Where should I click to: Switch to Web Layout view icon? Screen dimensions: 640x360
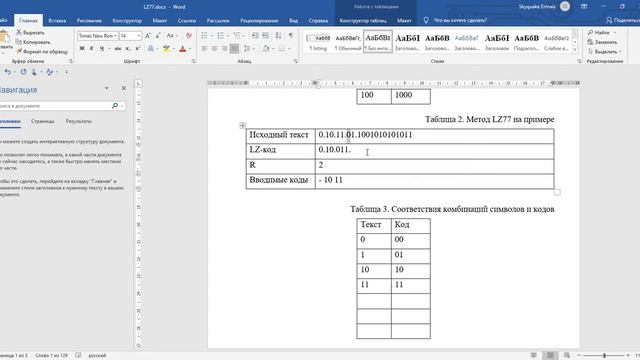(x=567, y=356)
